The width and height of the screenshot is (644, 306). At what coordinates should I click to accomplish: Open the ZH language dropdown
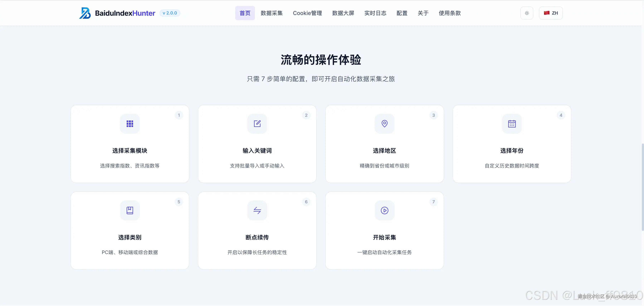pyautogui.click(x=551, y=13)
